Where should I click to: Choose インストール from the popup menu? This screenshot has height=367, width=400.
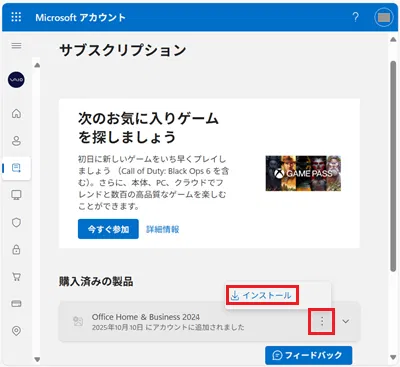pos(262,295)
